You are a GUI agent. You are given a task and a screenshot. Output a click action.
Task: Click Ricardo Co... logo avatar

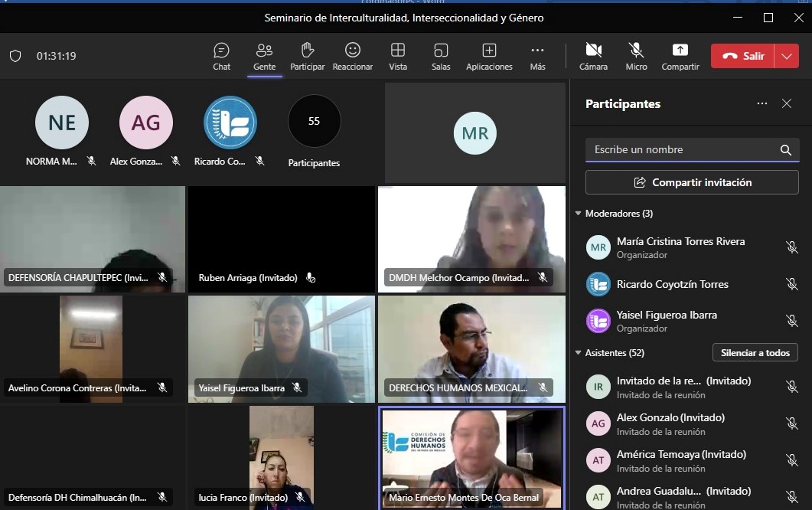coord(230,123)
